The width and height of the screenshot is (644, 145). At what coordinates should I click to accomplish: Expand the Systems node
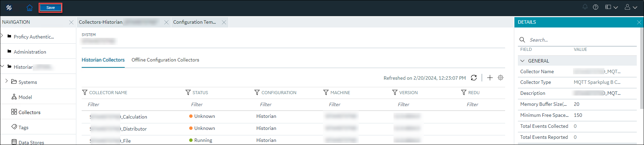click(7, 81)
